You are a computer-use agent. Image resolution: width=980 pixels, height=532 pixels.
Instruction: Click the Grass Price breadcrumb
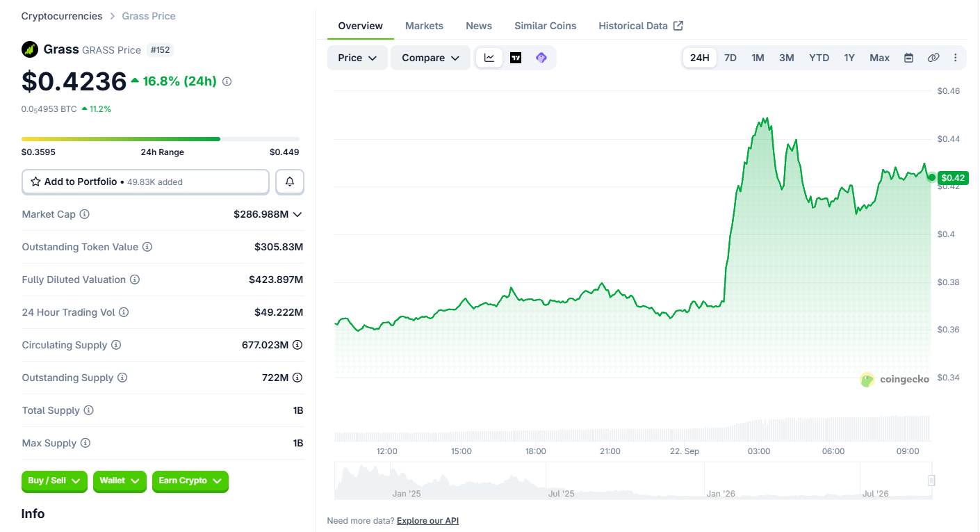[x=149, y=16]
